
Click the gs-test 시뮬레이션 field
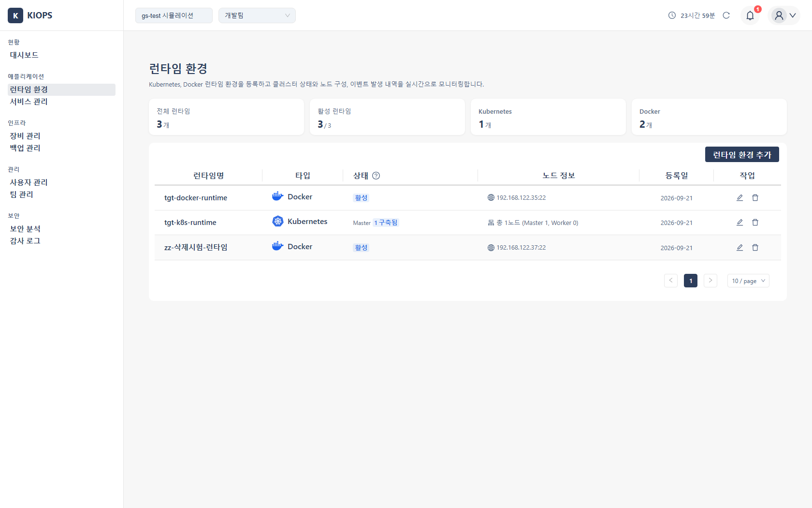174,15
